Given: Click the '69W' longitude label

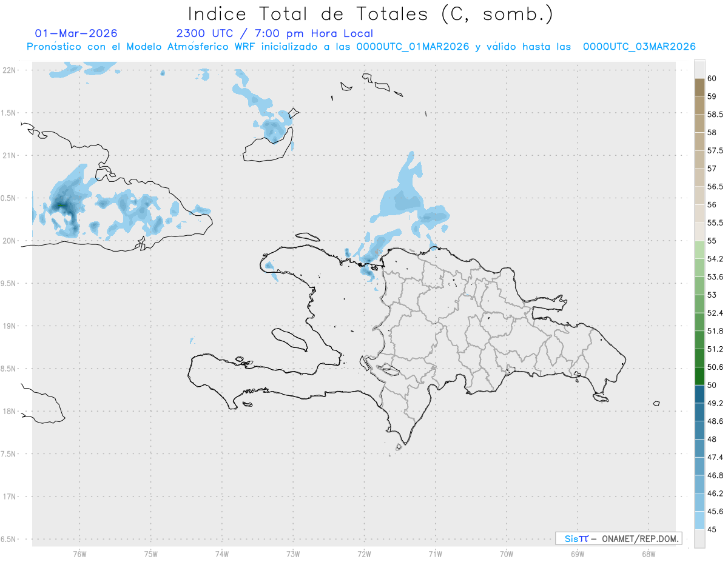Looking at the screenshot, I should point(578,554).
